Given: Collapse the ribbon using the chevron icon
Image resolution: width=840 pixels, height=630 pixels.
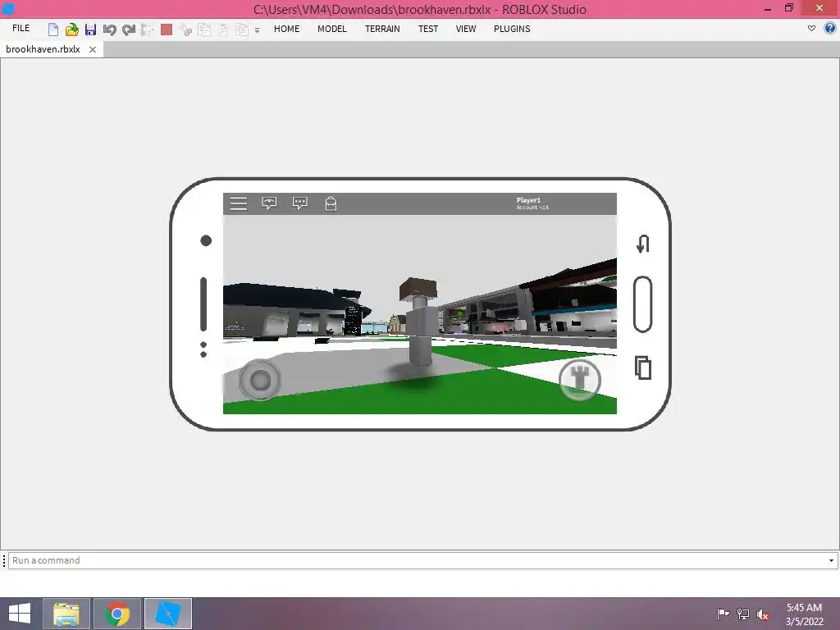Looking at the screenshot, I should (x=811, y=29).
